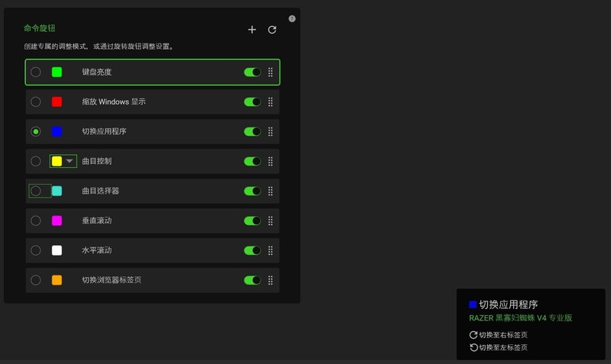611x364 pixels.
Task: Click the 曲目控制 label
Action: 97,161
